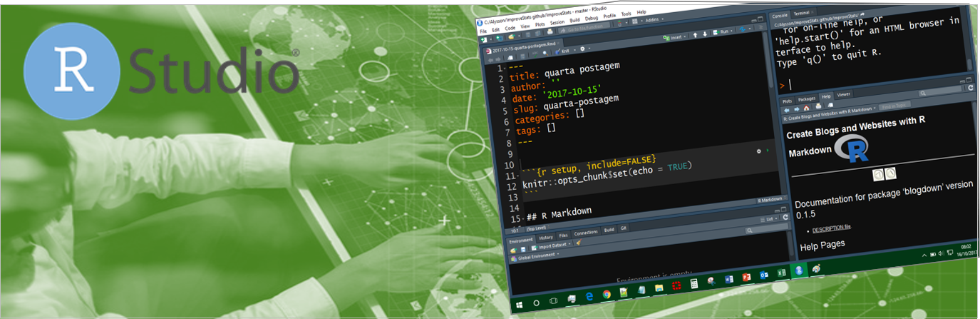
Task: Click the forward arrow in Help pane
Action: tap(797, 109)
